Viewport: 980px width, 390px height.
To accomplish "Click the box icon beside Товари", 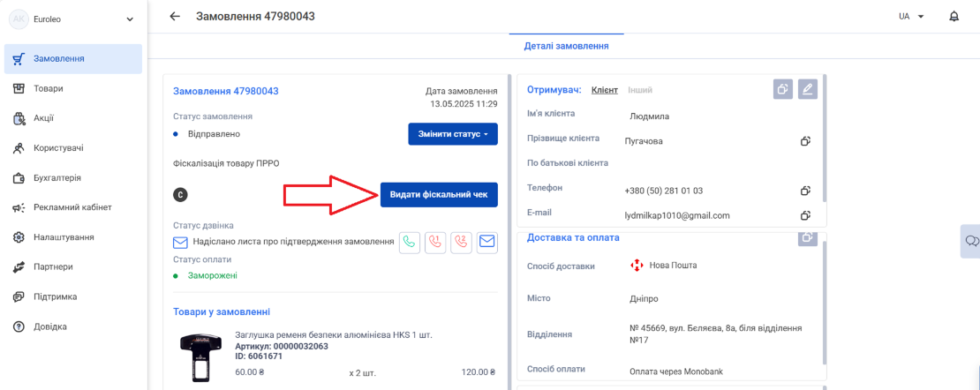I will (x=19, y=89).
